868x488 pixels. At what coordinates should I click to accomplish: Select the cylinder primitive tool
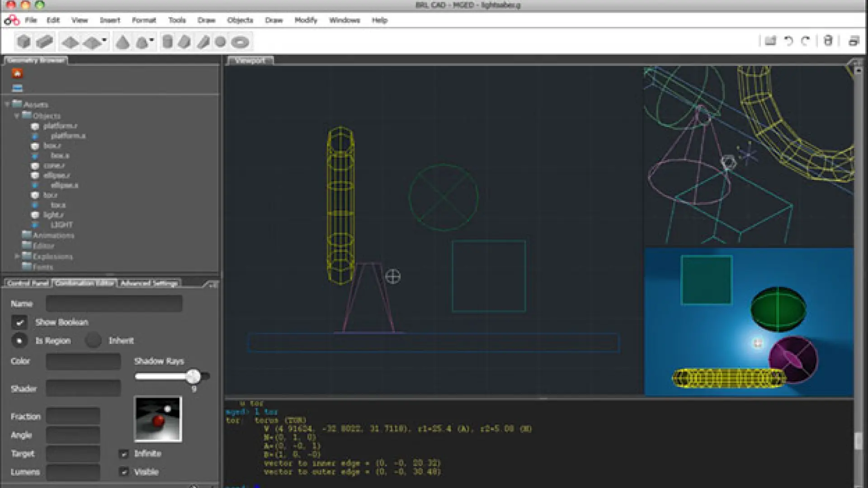coord(167,42)
